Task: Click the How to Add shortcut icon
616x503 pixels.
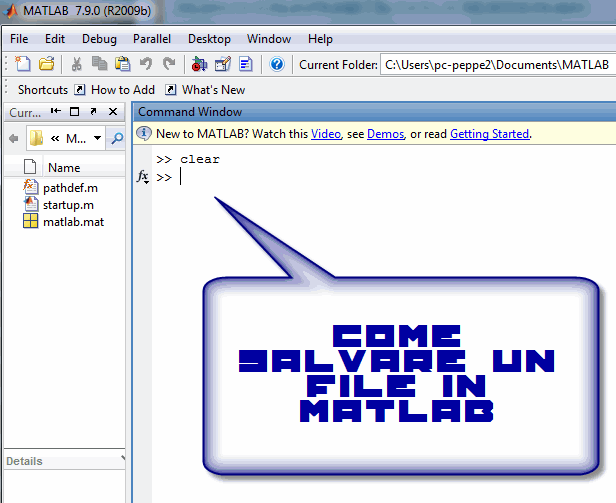Action: 80,90
